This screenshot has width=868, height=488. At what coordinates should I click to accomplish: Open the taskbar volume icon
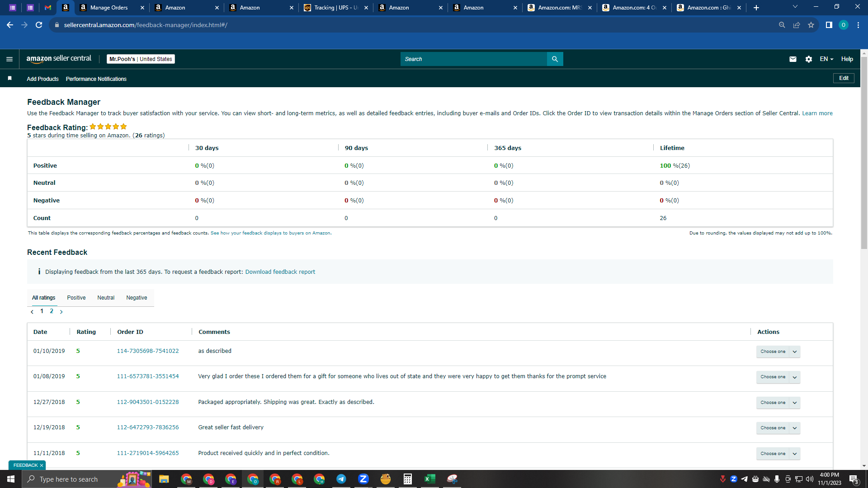pyautogui.click(x=810, y=479)
